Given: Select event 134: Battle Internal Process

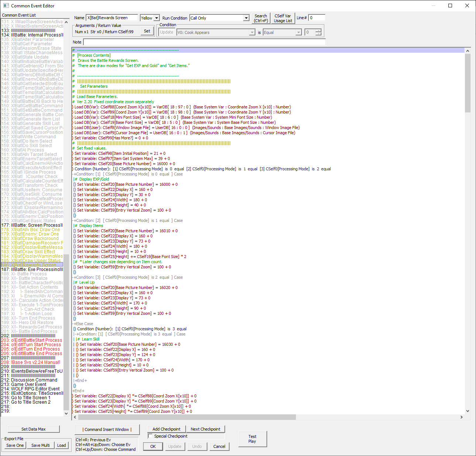Looking at the screenshot, I should pyautogui.click(x=32, y=35).
